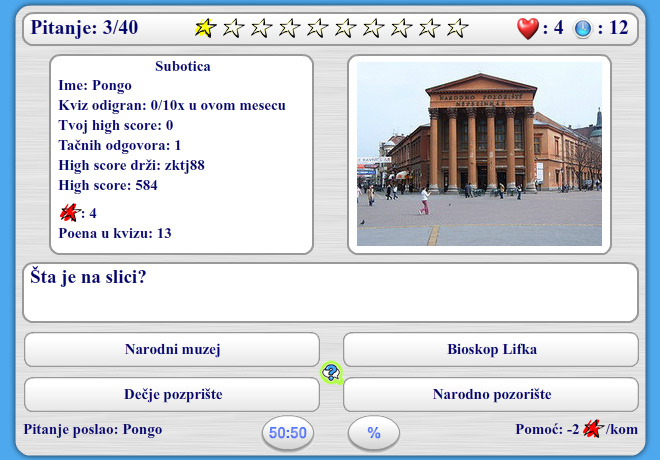The height and width of the screenshot is (460, 660).
Task: Click the timer value 12
Action: (x=618, y=28)
